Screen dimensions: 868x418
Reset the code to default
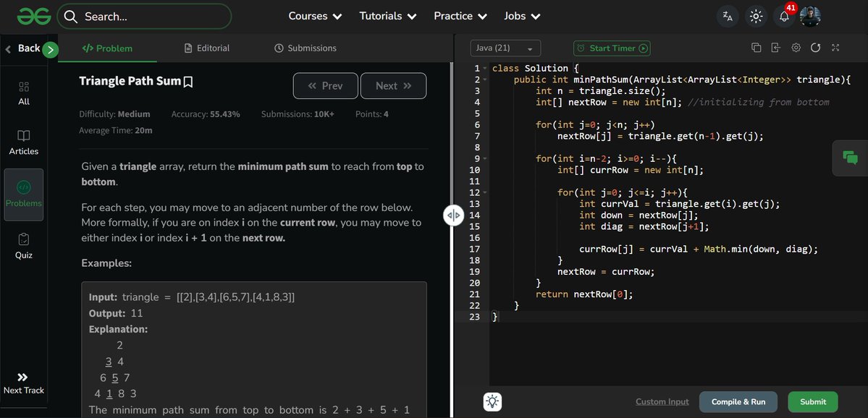[x=815, y=46]
